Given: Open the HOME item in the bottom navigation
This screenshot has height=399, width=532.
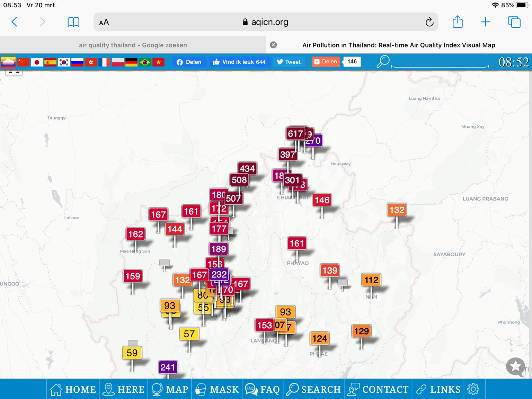Looking at the screenshot, I should pyautogui.click(x=73, y=389).
